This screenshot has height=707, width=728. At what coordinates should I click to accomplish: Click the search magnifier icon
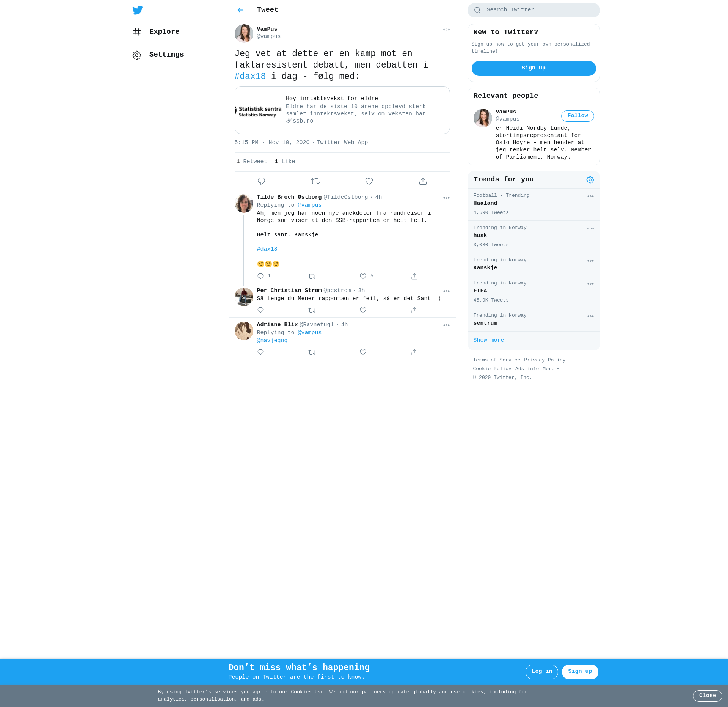click(x=477, y=10)
